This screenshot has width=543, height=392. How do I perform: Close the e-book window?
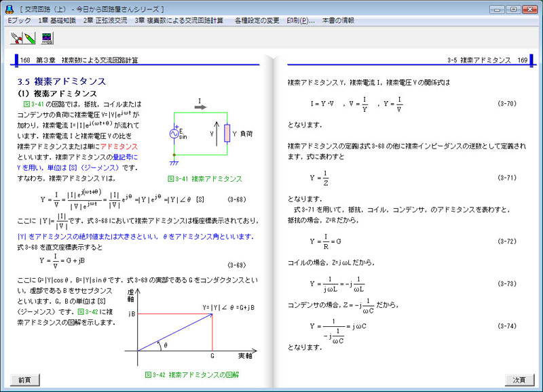pos(530,9)
